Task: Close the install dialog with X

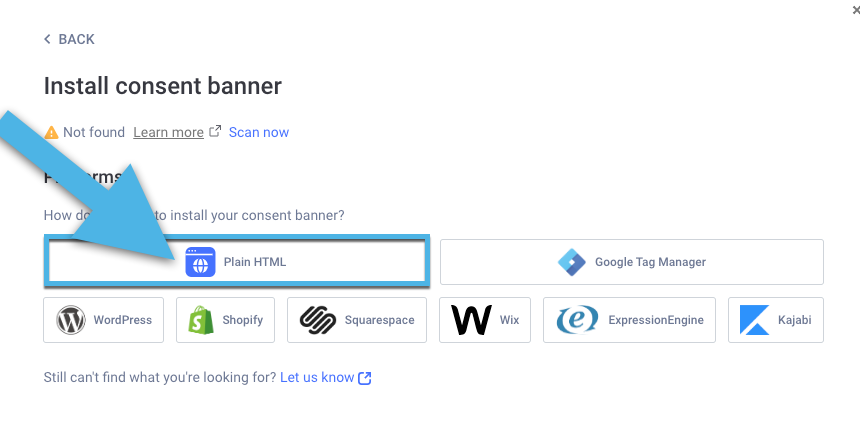Action: tap(856, 10)
